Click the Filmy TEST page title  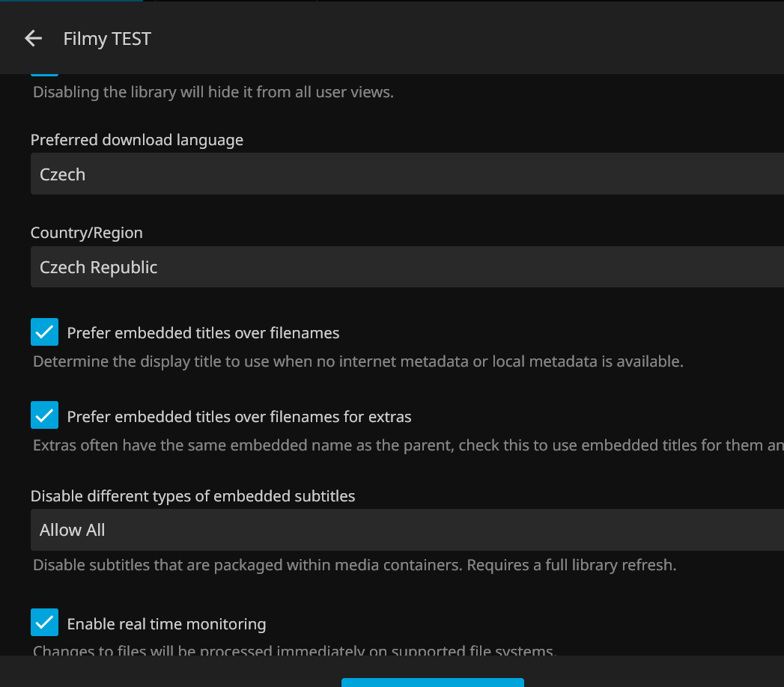click(x=107, y=39)
